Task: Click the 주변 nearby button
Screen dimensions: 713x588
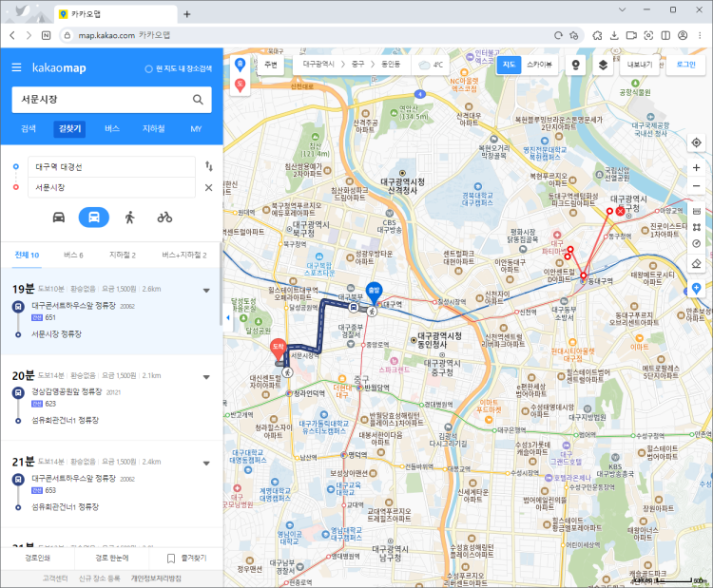Action: tap(271, 65)
